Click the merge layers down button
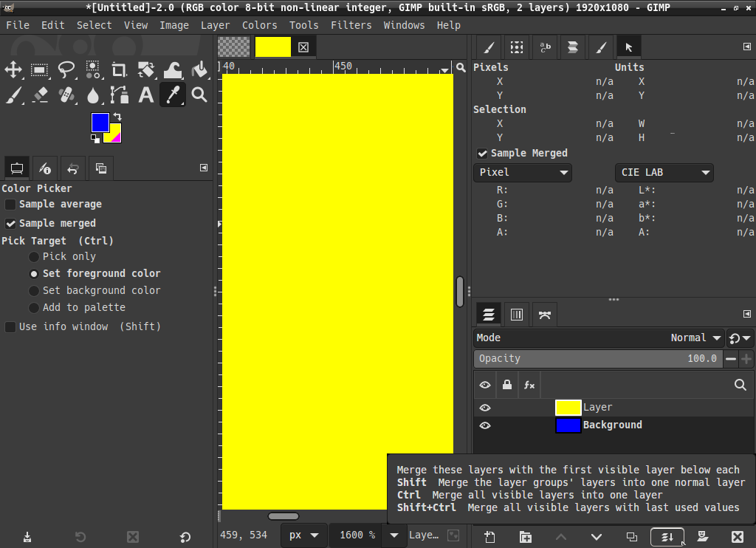756x548 pixels. [x=667, y=537]
